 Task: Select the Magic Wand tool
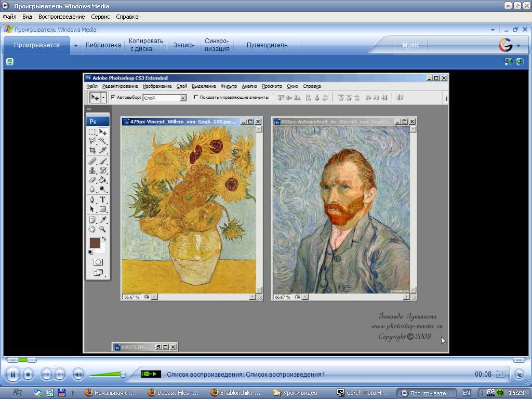click(x=103, y=140)
